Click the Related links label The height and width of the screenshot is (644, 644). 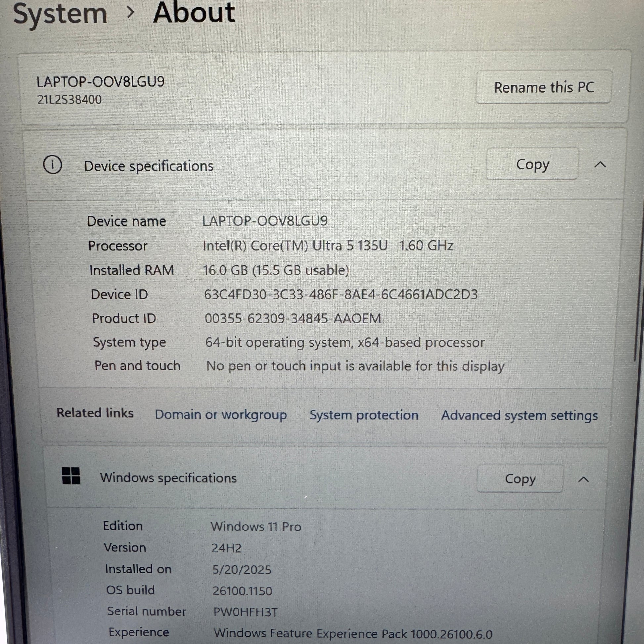tap(95, 413)
